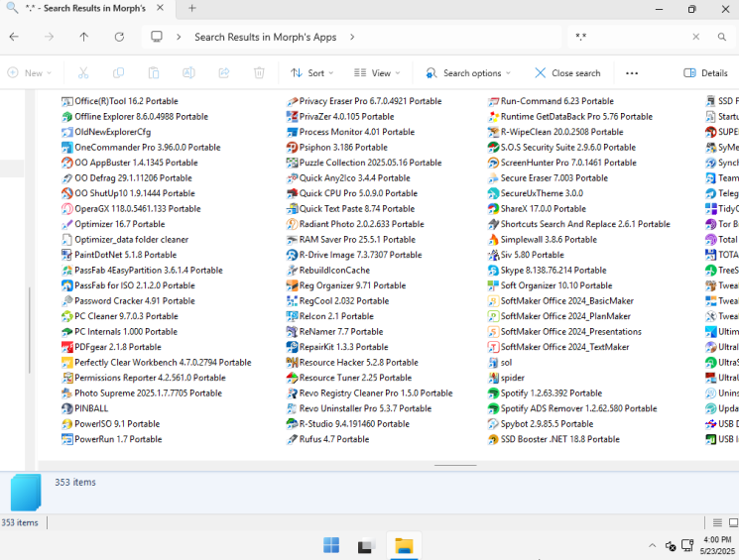Select Optimizer_data folder cleaner entry
Image resolution: width=739 pixels, height=560 pixels.
point(125,240)
